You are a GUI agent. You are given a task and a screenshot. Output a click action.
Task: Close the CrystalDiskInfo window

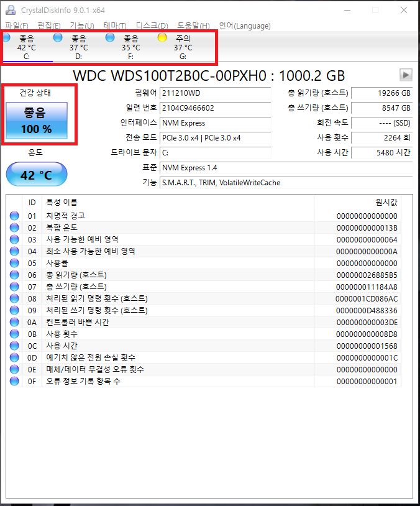(x=404, y=10)
